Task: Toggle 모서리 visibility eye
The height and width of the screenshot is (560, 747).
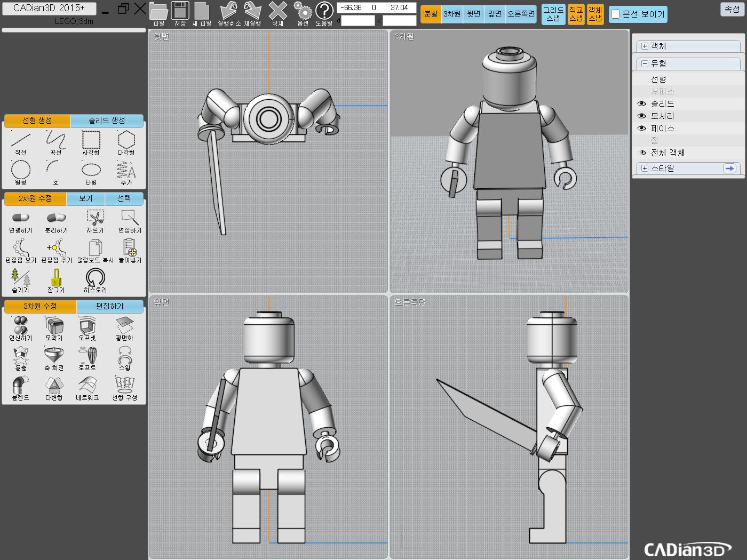Action: 642,116
